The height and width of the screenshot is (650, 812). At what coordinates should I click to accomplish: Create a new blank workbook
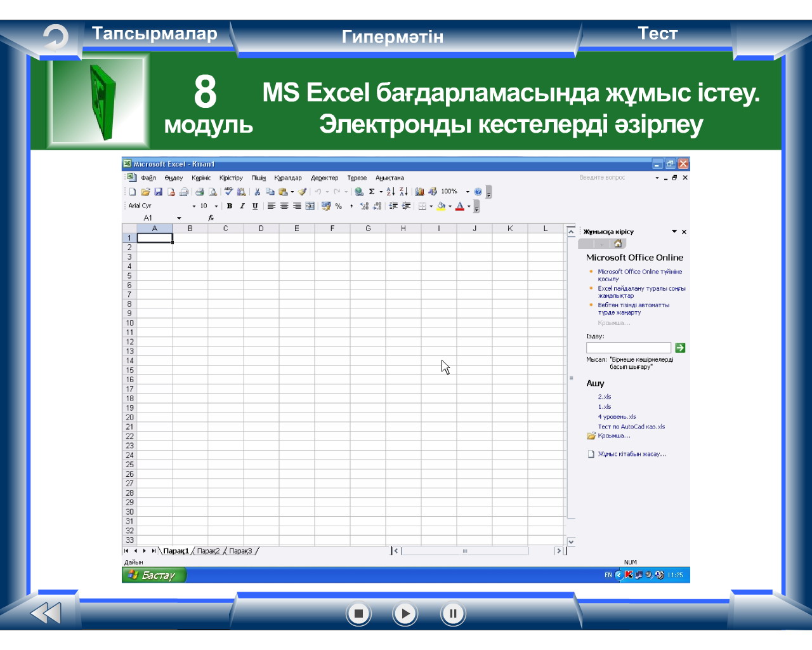[x=133, y=192]
